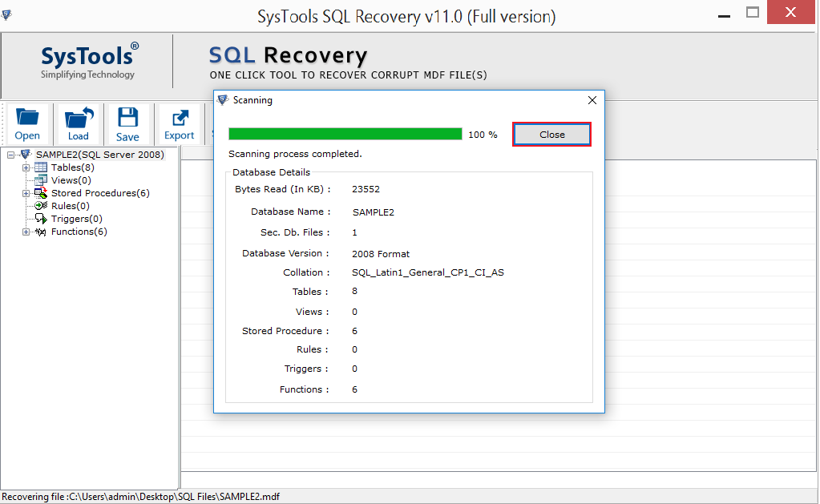Viewport: 820px width, 504px height.
Task: Click the Open toolbar icon
Action: pos(27,124)
